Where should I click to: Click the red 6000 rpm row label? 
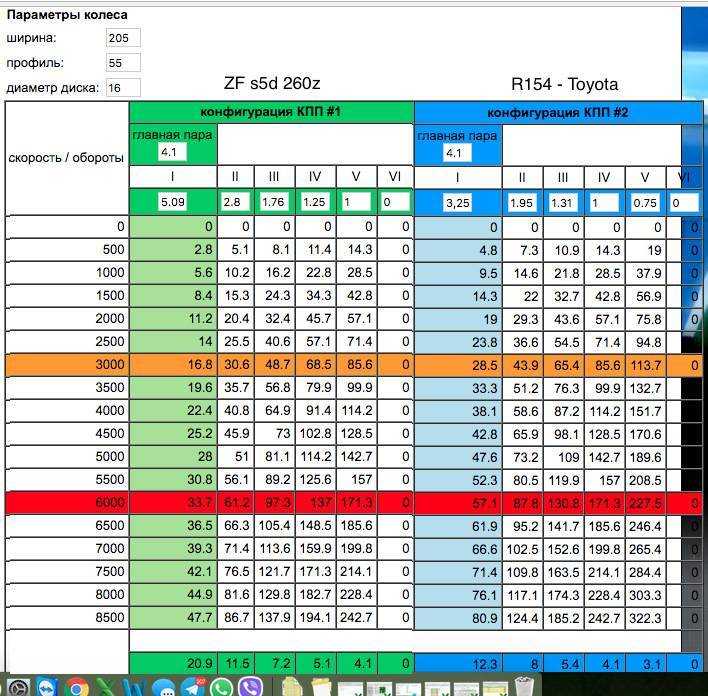(110, 502)
